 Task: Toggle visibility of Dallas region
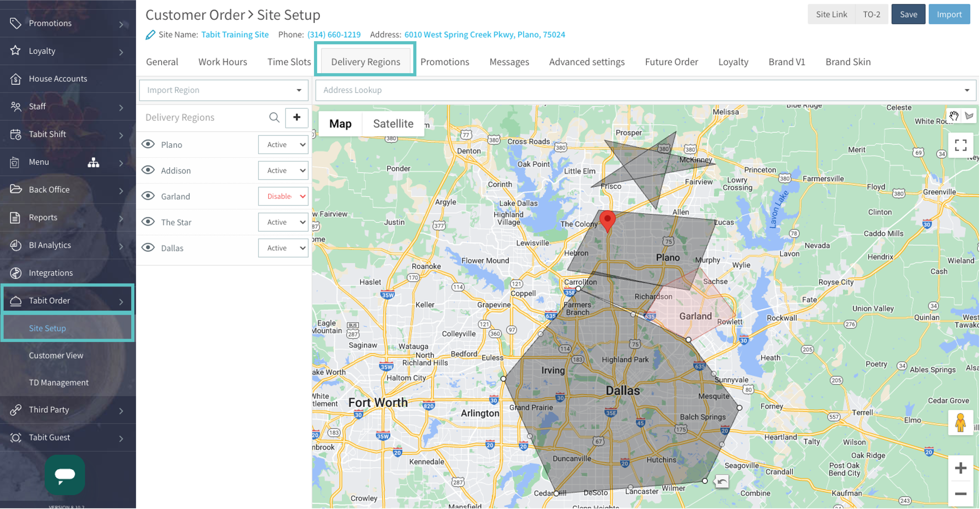click(x=148, y=248)
